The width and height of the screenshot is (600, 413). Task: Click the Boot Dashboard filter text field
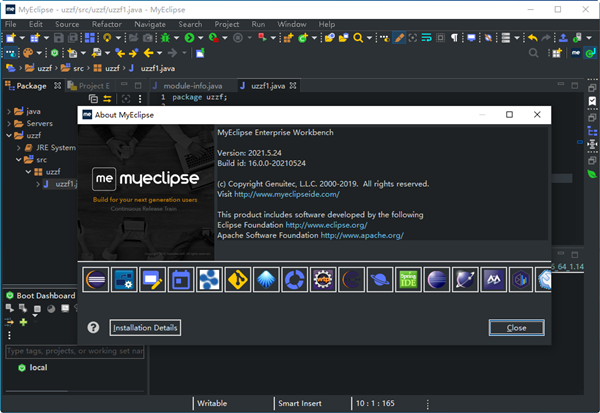75,351
